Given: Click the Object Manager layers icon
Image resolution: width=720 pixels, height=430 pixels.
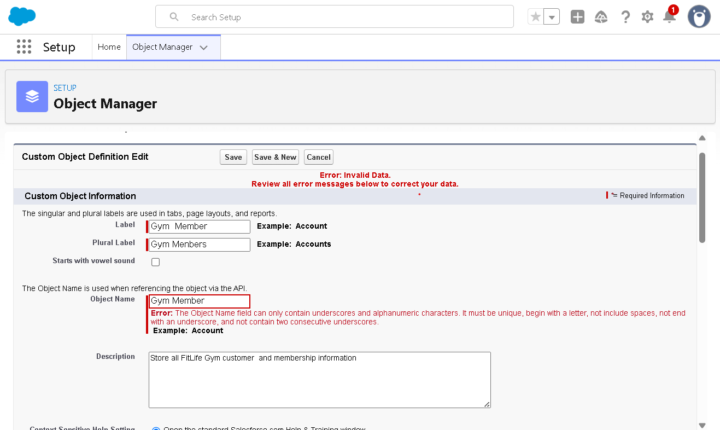Looking at the screenshot, I should [x=32, y=96].
